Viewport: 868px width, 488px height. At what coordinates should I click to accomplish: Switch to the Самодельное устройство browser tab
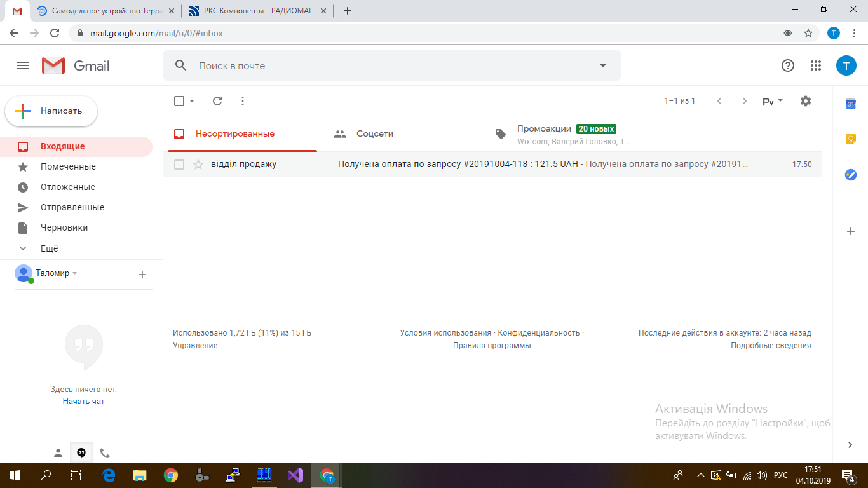click(x=105, y=11)
